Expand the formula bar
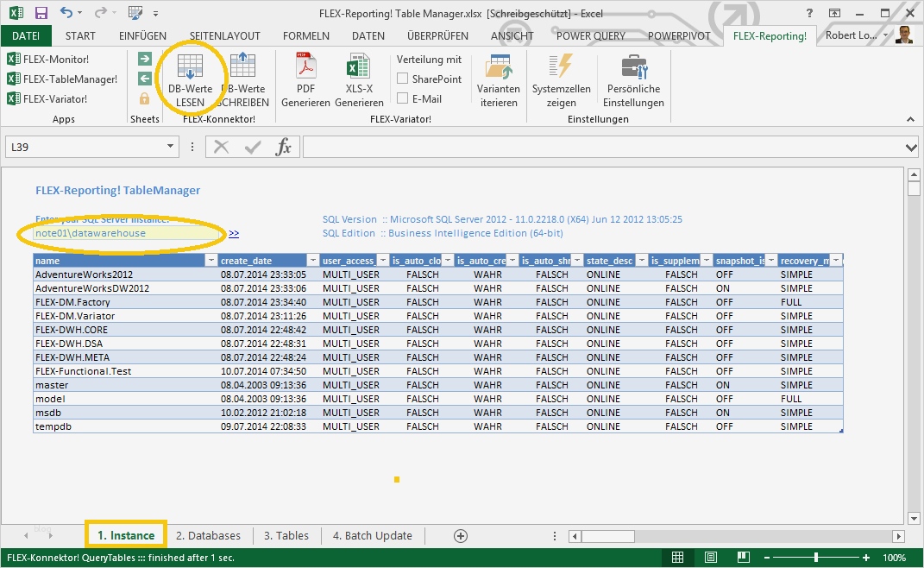The height and width of the screenshot is (568, 924). point(912,148)
